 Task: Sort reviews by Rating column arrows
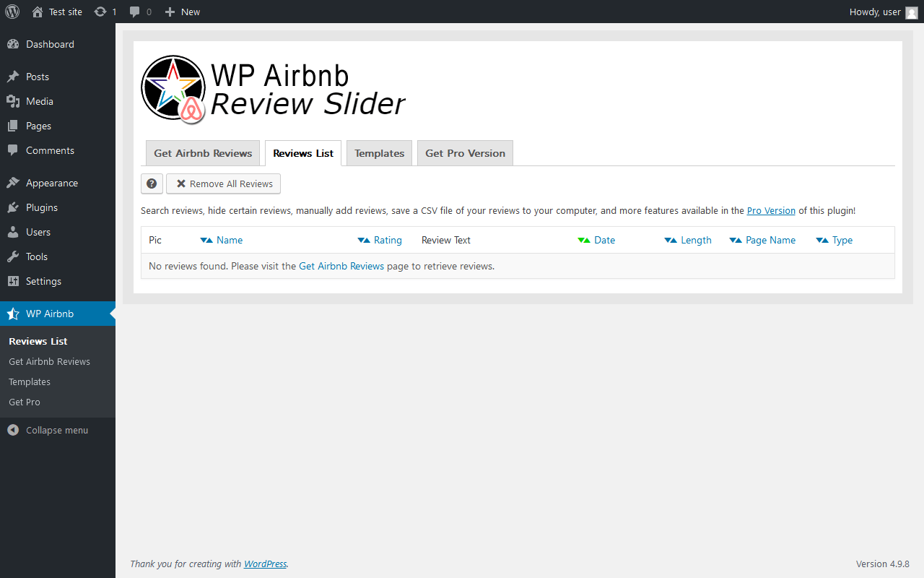point(364,240)
